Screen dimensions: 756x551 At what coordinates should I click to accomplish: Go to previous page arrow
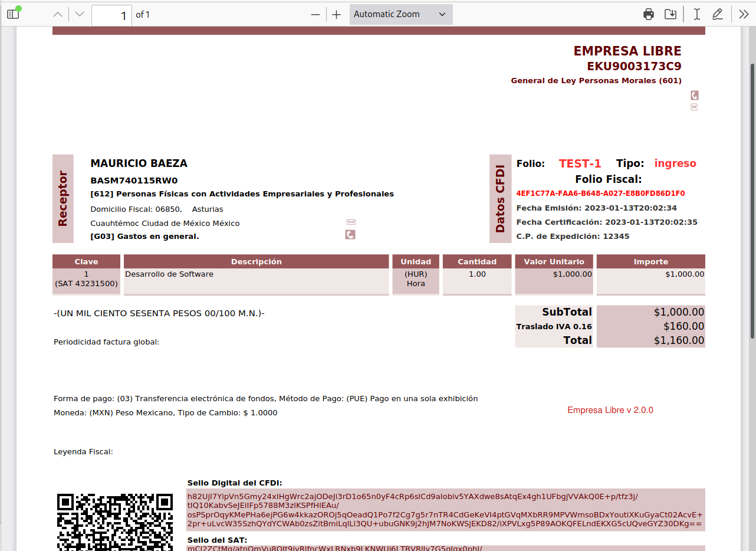pos(57,14)
